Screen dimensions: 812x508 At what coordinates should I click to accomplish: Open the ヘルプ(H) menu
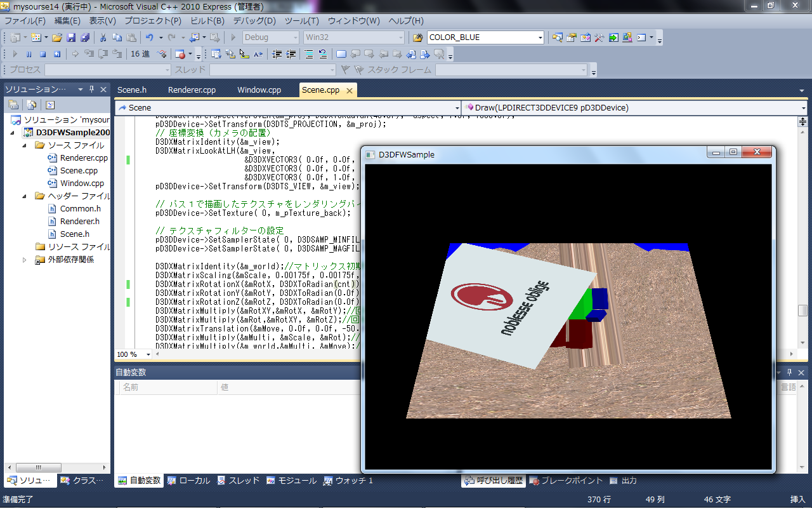point(406,21)
